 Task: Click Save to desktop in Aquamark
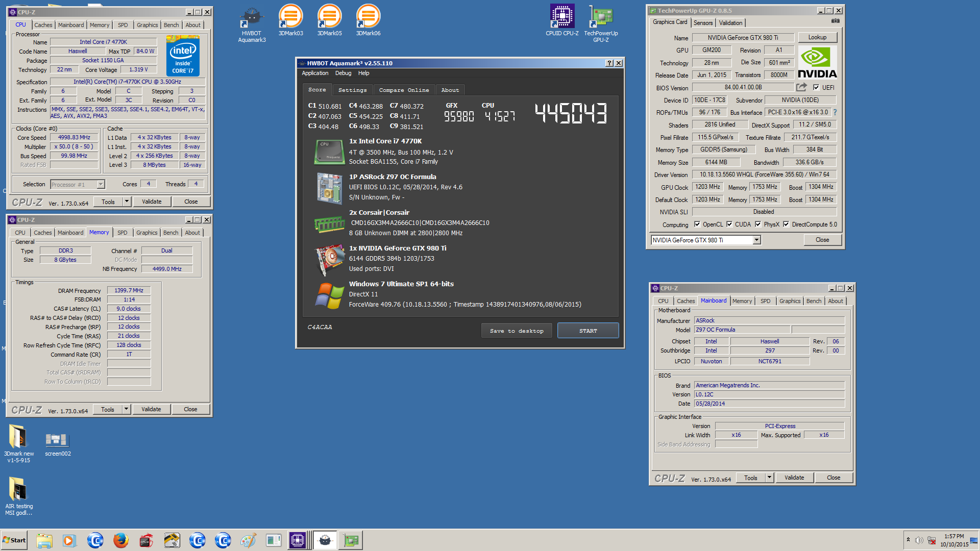coord(517,331)
